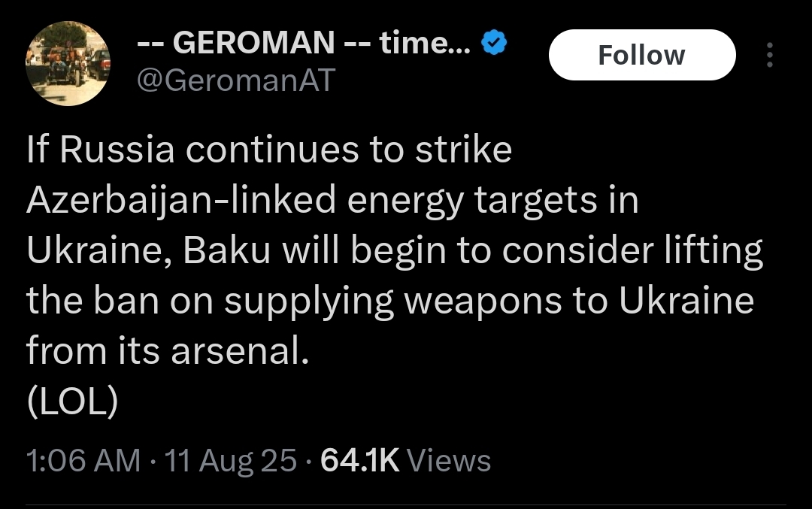Open the three-dot more options menu
812x509 pixels.
coord(770,55)
